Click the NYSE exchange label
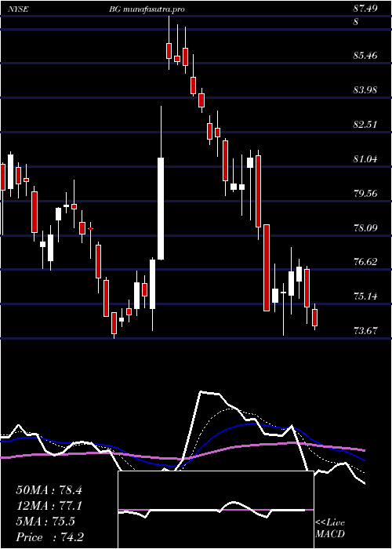The width and height of the screenshot is (392, 549). [20, 9]
